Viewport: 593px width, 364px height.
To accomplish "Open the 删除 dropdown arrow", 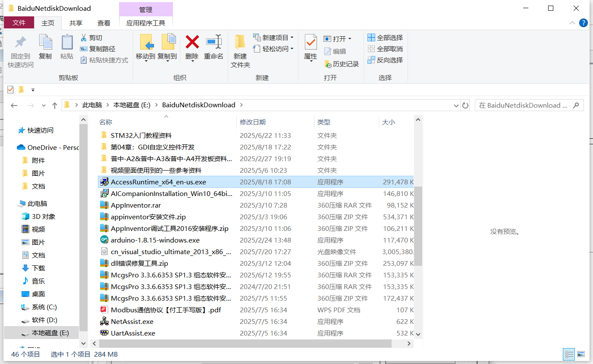I will point(192,62).
